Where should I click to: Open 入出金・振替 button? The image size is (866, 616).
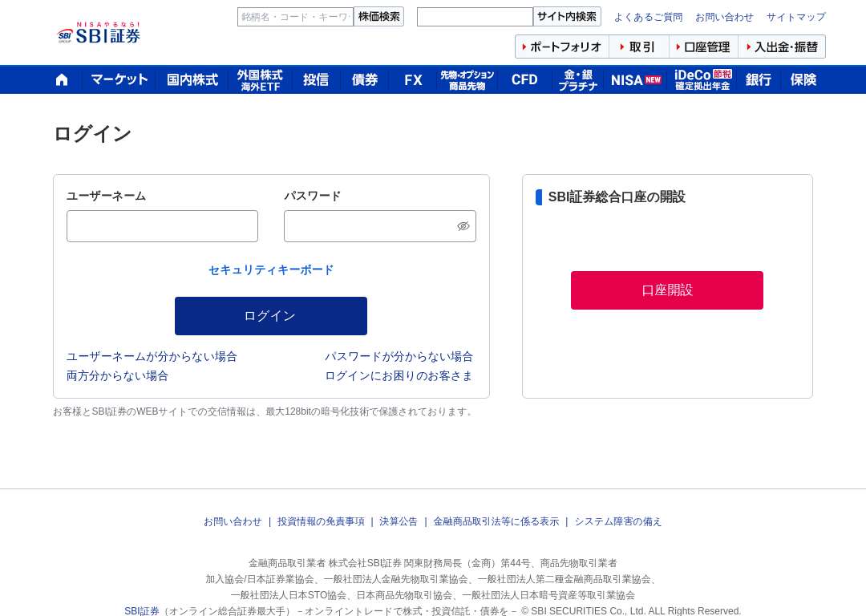tap(782, 47)
